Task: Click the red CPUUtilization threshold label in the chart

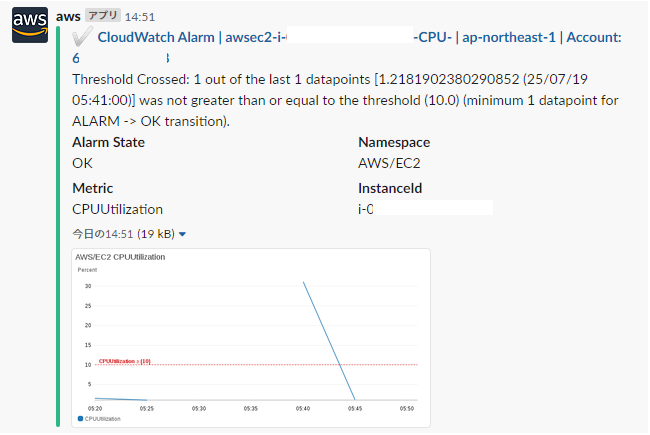Action: tap(124, 361)
